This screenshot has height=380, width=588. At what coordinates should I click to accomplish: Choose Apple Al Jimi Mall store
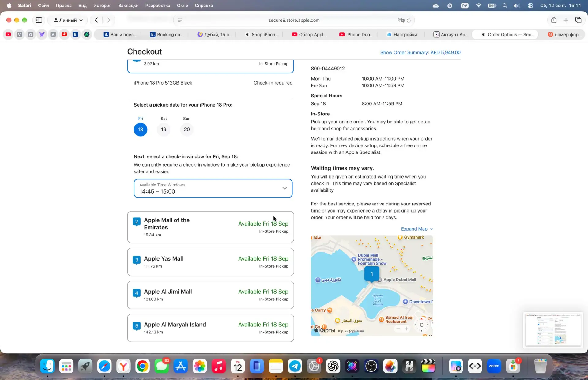point(210,295)
